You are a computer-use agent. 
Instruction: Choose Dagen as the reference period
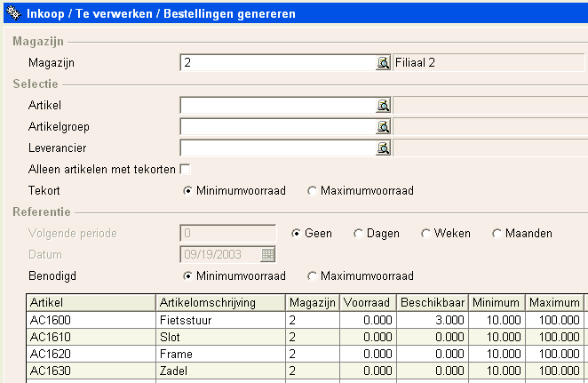coord(358,234)
